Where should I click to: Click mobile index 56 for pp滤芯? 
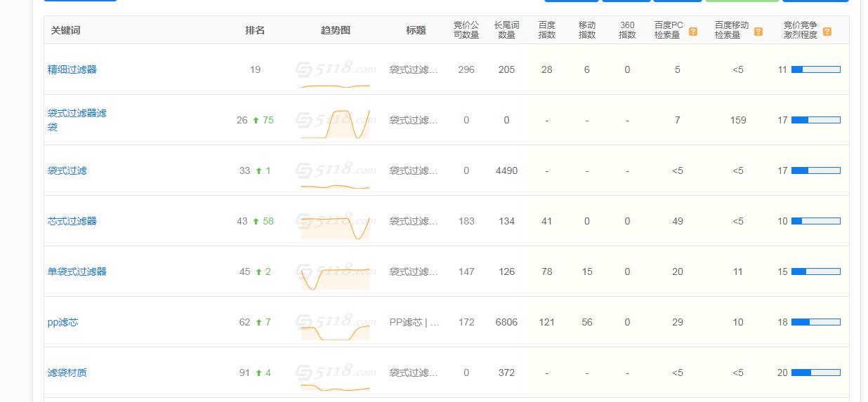pos(587,322)
